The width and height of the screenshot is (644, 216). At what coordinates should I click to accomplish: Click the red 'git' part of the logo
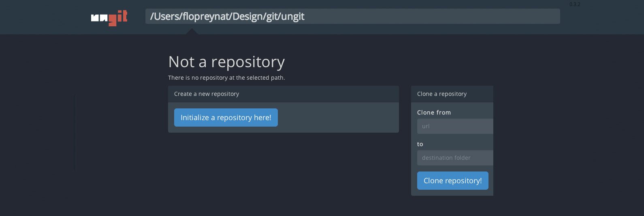coord(118,18)
